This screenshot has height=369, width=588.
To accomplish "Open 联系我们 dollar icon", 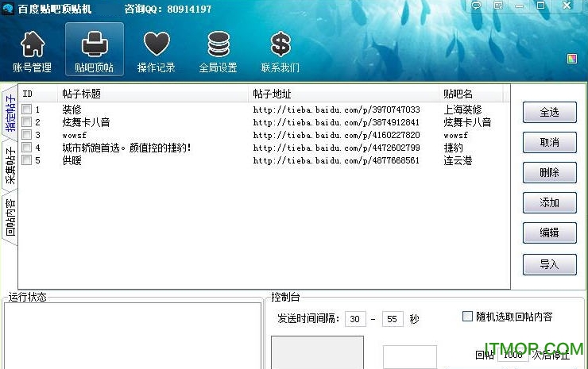I will 280,44.
